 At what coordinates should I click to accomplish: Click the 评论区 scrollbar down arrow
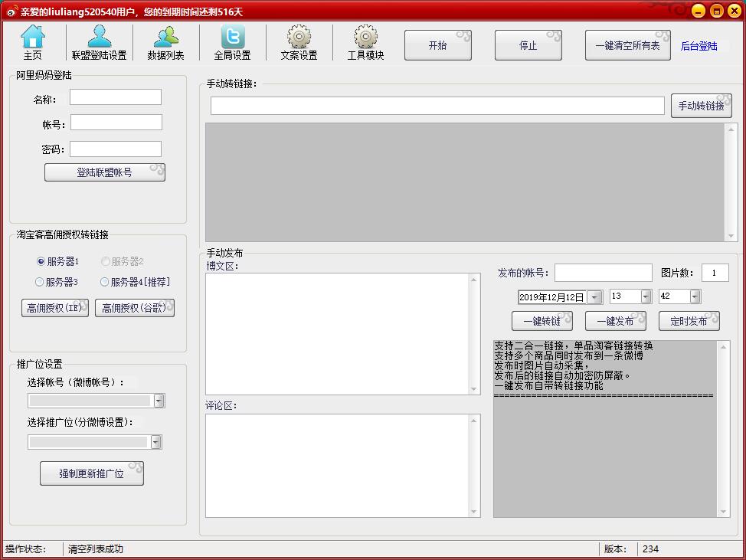(x=474, y=512)
